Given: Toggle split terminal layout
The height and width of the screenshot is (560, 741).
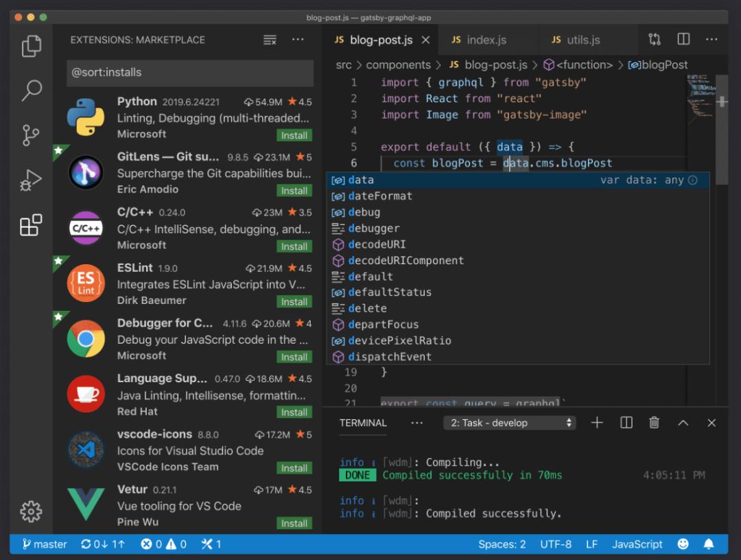Looking at the screenshot, I should (x=626, y=423).
